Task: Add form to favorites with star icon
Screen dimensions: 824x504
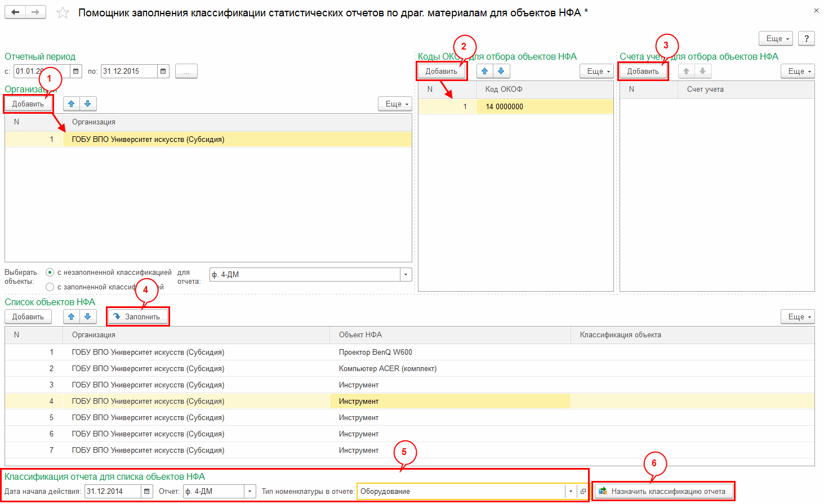Action: coord(63,13)
